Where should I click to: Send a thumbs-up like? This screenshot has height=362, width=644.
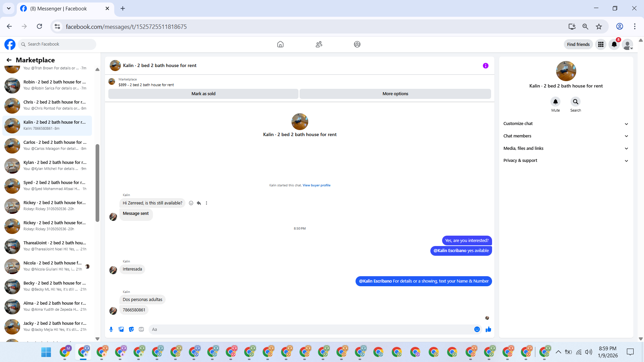click(x=488, y=329)
